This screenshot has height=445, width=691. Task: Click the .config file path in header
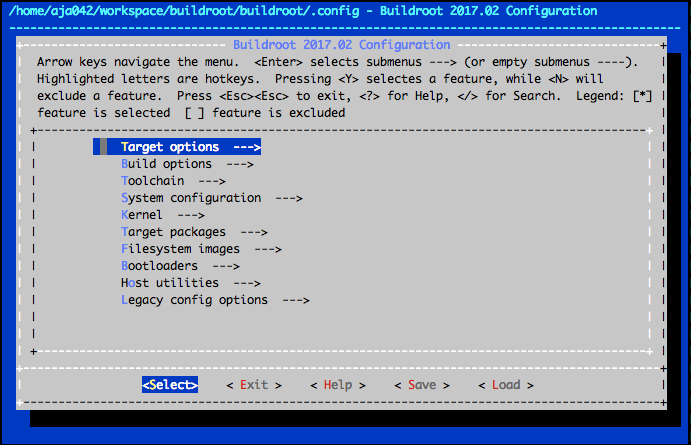(184, 11)
